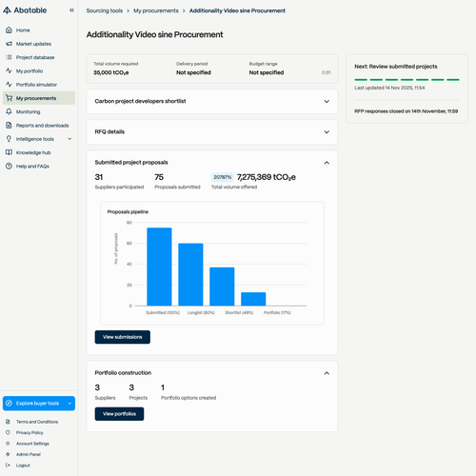Click the Home house icon
Screen dimensions: 476x476
tap(9, 30)
